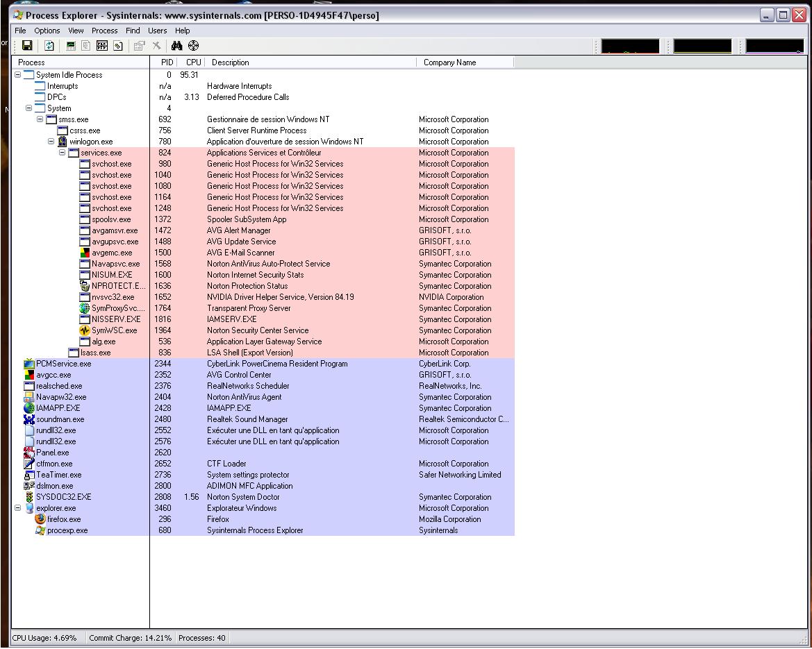Click the View DLLs/Handles toolbar icon

118,46
